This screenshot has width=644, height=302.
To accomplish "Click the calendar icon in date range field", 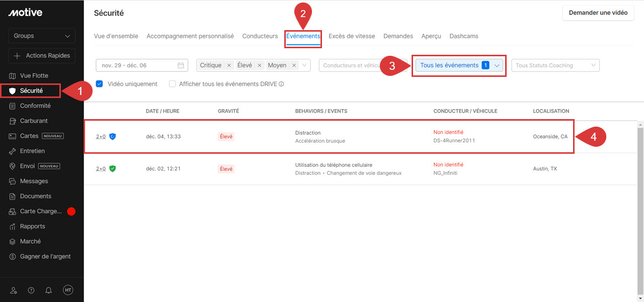I will (x=181, y=65).
